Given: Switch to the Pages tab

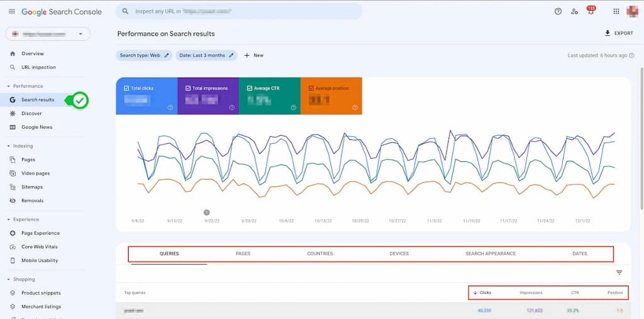Looking at the screenshot, I should point(243,254).
